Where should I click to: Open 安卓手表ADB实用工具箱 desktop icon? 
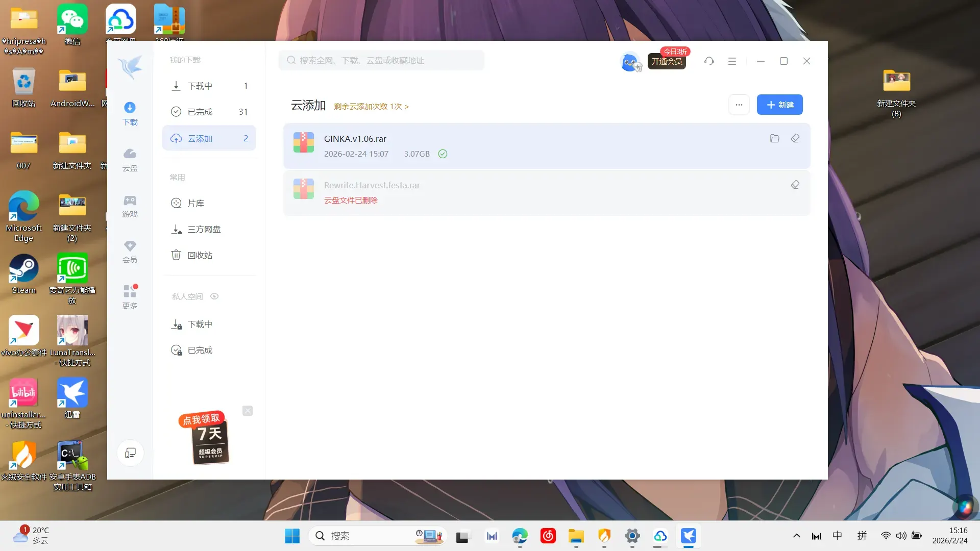coord(72,465)
